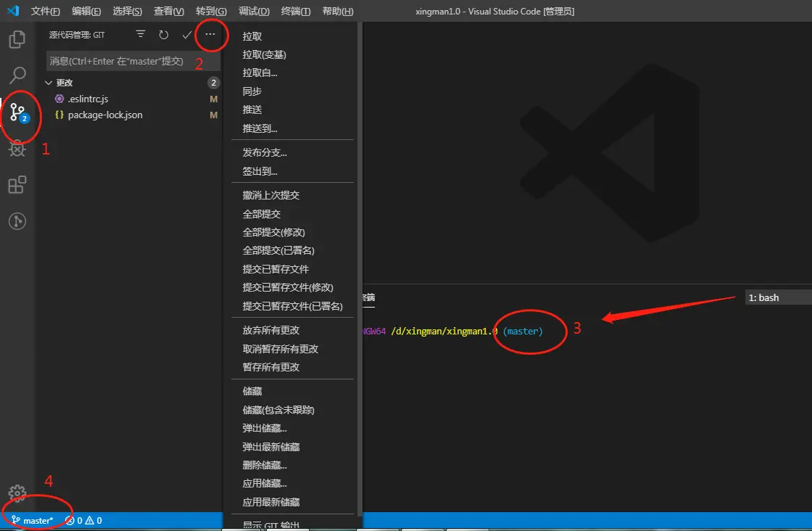Open the 调试(D) menu

point(254,11)
